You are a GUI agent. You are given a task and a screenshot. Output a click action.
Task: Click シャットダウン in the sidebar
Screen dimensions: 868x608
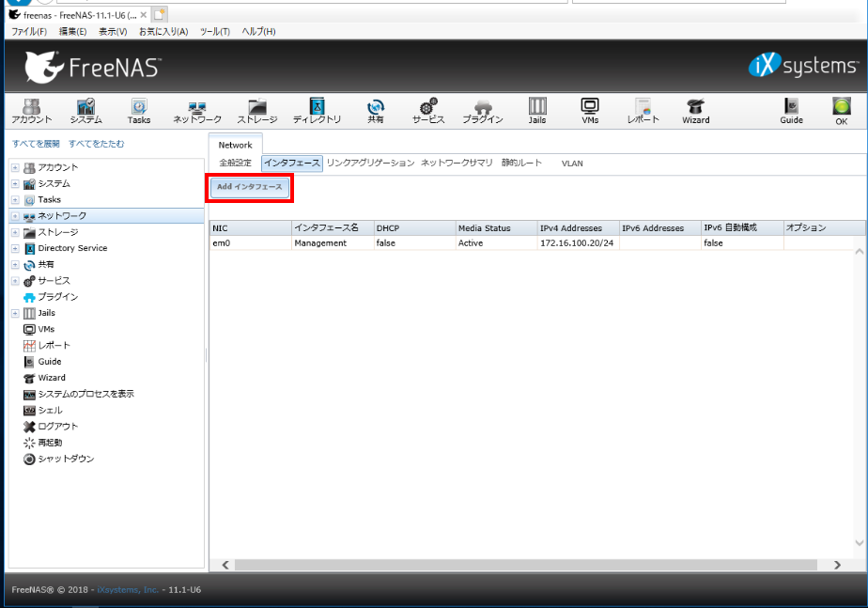tap(66, 459)
